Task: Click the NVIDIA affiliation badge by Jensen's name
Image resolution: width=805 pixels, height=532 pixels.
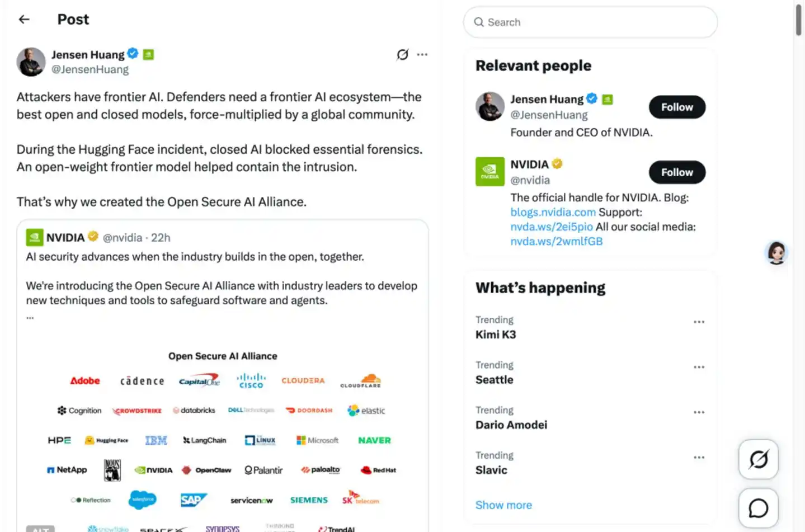Action: point(148,54)
